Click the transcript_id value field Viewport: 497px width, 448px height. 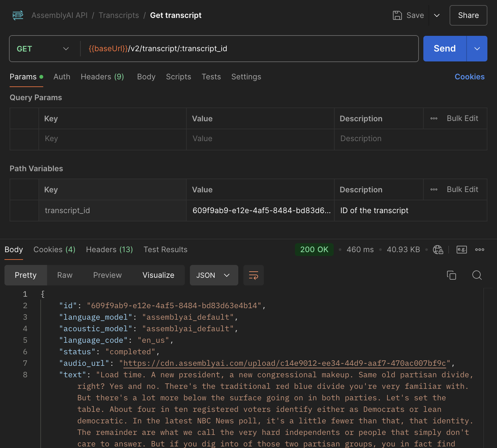[x=260, y=210]
